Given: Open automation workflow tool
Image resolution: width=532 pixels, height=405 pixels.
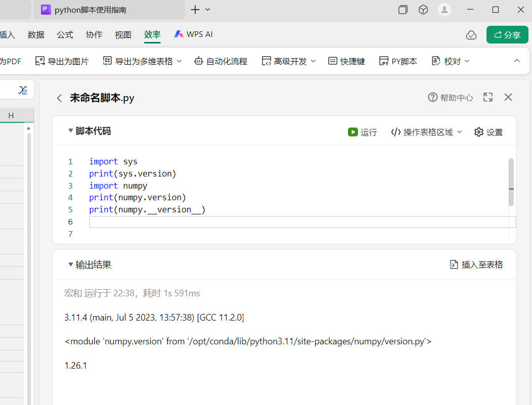Looking at the screenshot, I should point(220,61).
